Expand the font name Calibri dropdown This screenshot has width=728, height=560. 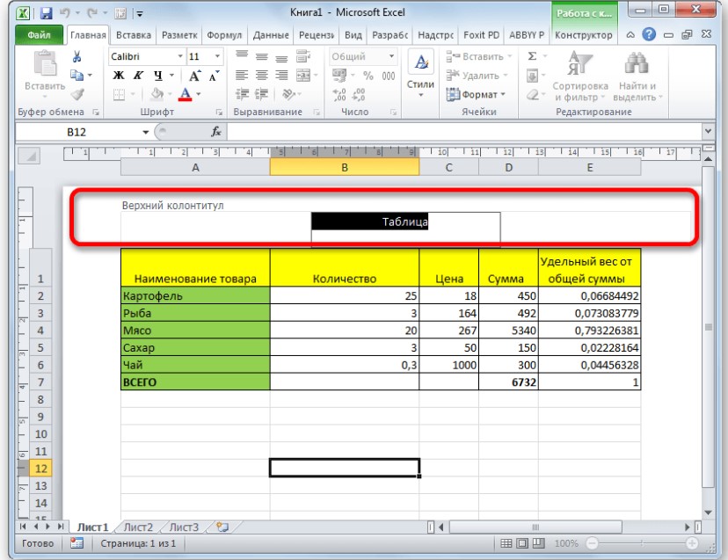pyautogui.click(x=178, y=56)
